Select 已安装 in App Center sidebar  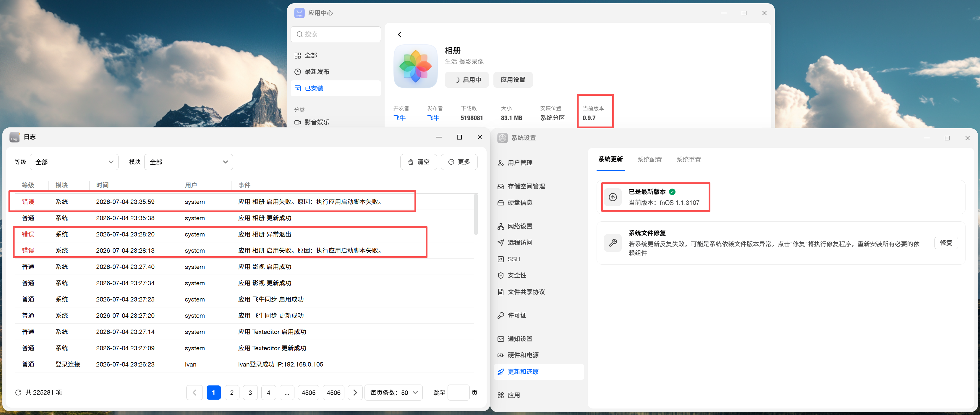336,88
